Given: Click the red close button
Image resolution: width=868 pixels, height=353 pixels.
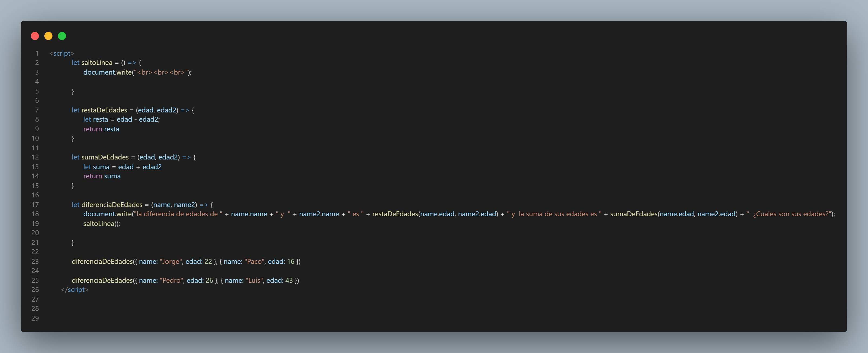Looking at the screenshot, I should 34,36.
